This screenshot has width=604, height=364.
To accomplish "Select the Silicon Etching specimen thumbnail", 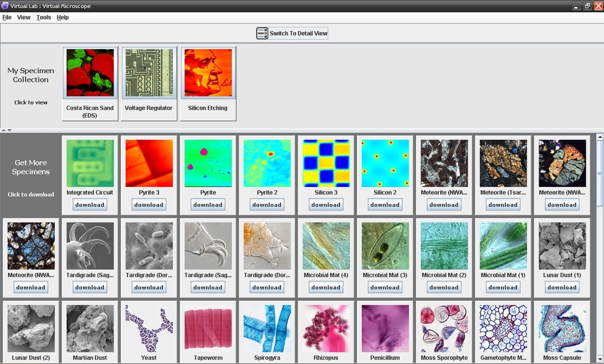I will (208, 73).
